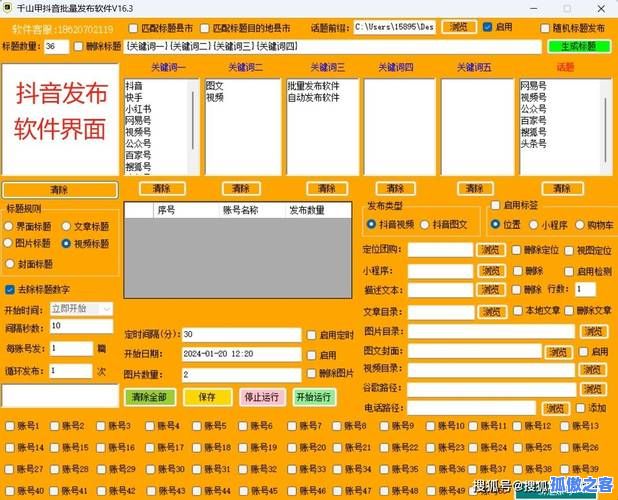Clear the 关键词三 list with 清除
This screenshot has width=618, height=500.
click(327, 188)
